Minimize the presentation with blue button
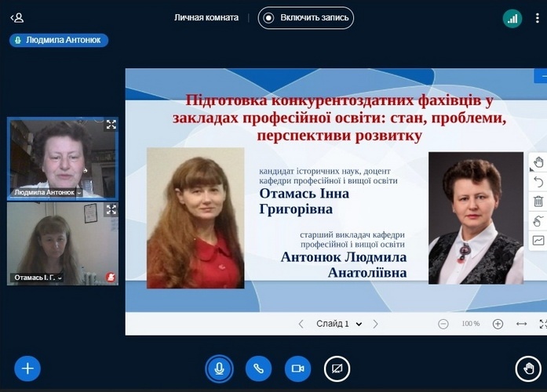 tap(541, 76)
